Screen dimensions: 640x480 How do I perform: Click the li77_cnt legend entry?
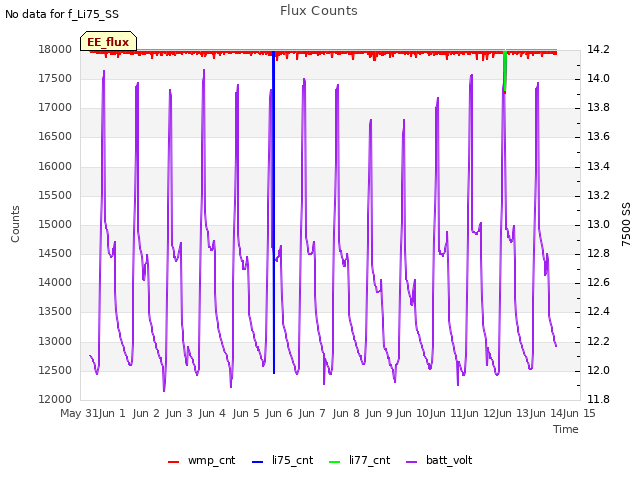click(x=360, y=460)
